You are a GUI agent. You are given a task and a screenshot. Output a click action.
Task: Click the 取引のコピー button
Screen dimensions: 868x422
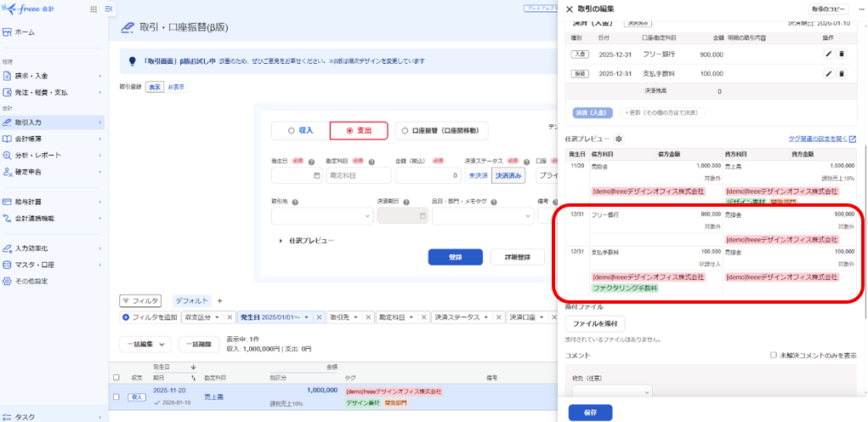click(828, 9)
